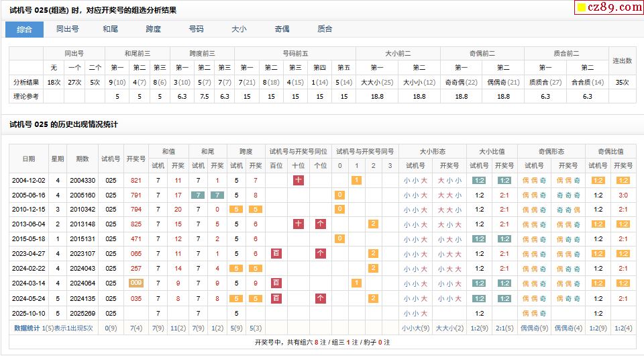
Task: Click the 日期 column header
Action: (x=28, y=159)
